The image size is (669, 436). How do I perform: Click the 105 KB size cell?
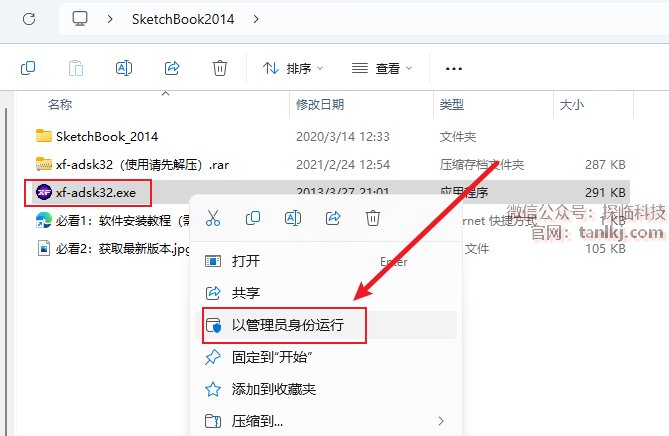605,249
